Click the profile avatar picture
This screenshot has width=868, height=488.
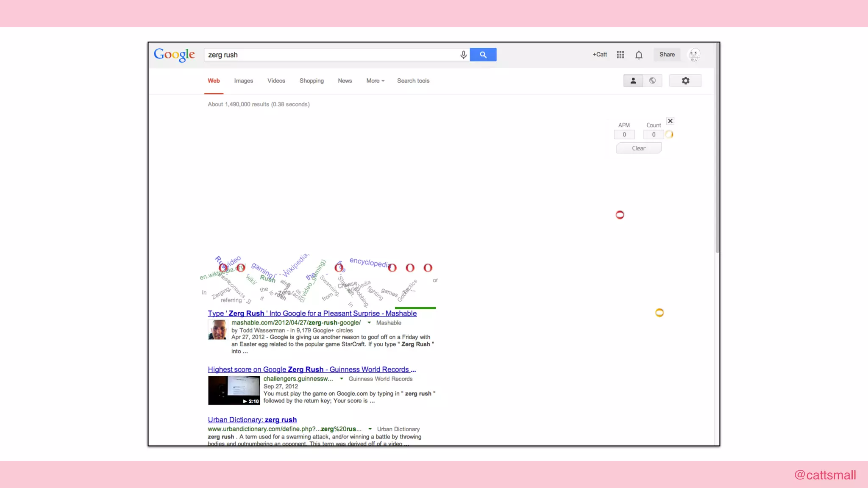[x=694, y=55]
